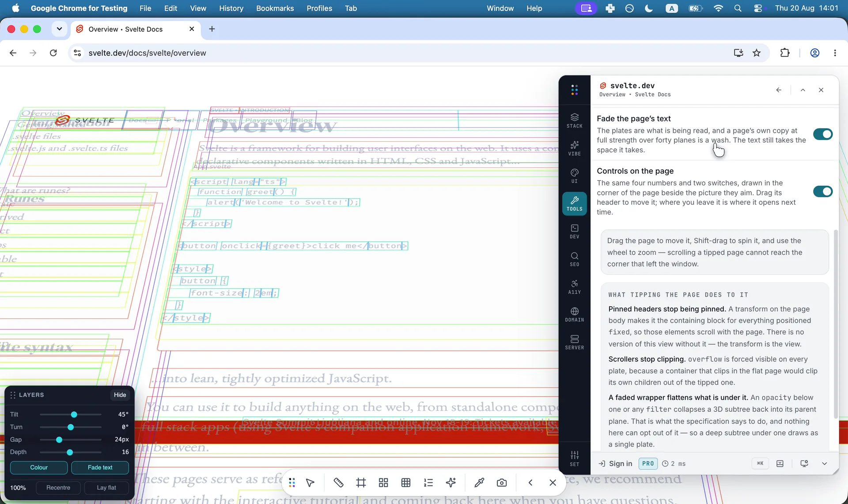Click the Recentre button
Image resolution: width=848 pixels, height=504 pixels.
coord(58,488)
